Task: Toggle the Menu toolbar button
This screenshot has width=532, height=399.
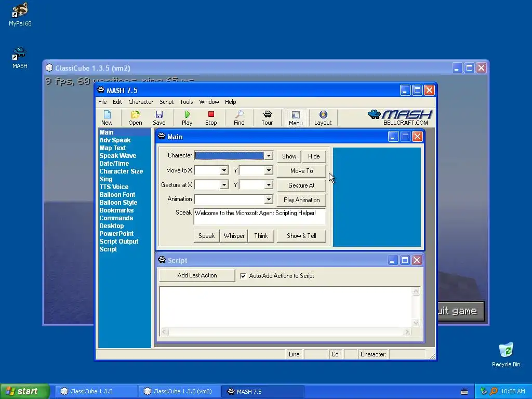Action: pyautogui.click(x=296, y=118)
